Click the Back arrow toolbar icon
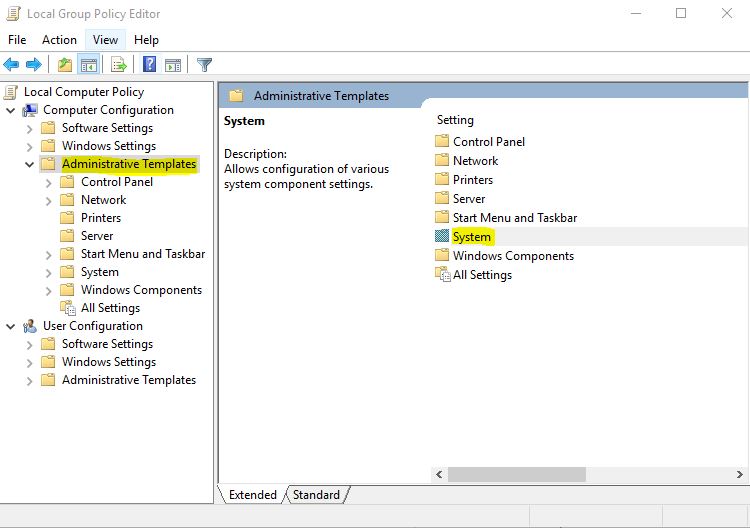The height and width of the screenshot is (528, 750). (11, 64)
